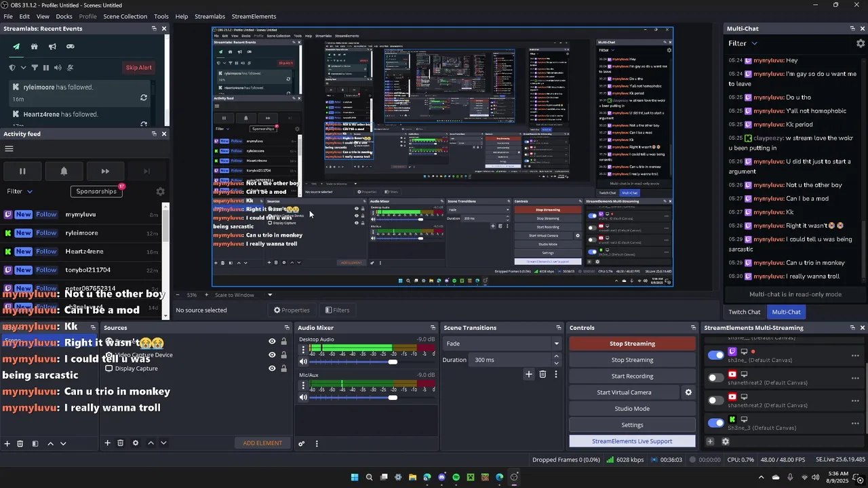
Task: Click the Sponsorships button
Action: click(96, 191)
